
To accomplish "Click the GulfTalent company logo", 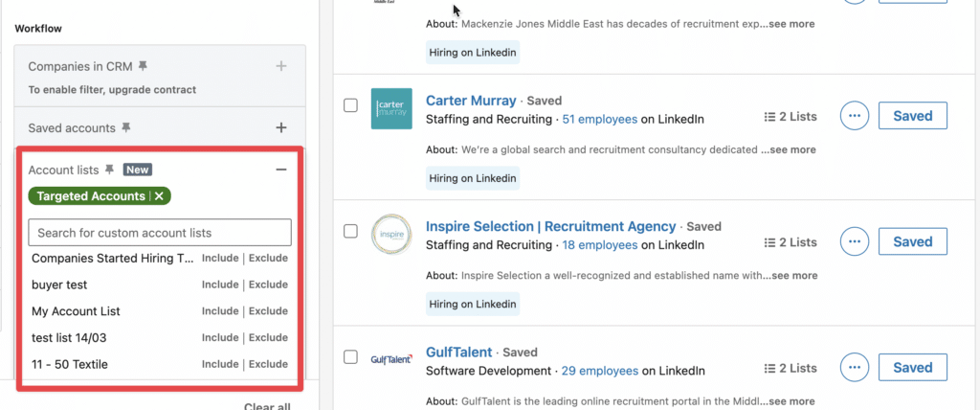I will click(391, 359).
